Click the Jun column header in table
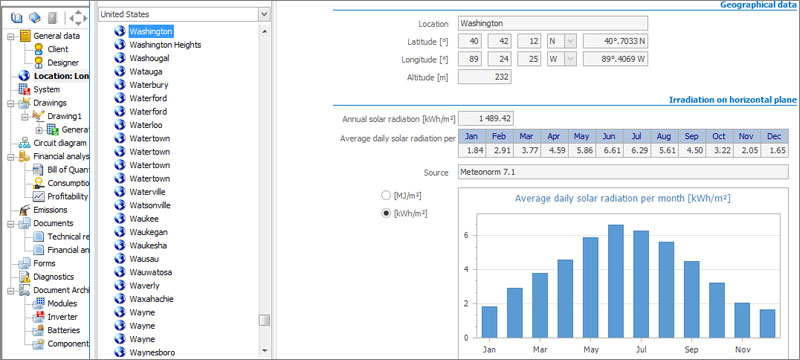 point(609,137)
